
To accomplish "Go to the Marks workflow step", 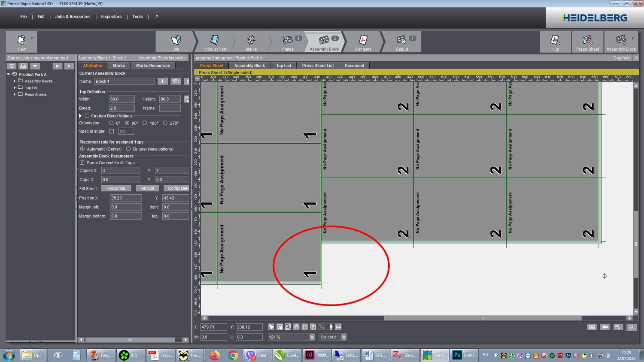I will pos(251,42).
